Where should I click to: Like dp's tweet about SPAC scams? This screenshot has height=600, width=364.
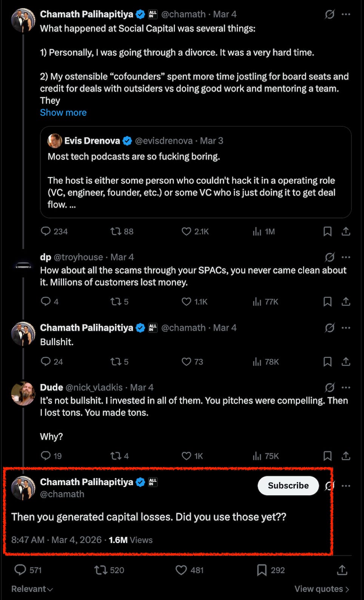pyautogui.click(x=187, y=302)
